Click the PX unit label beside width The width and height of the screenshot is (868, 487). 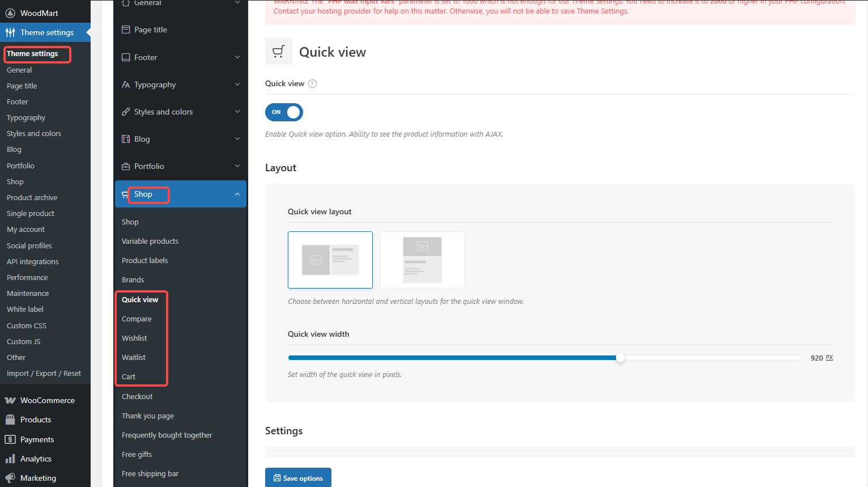[829, 358]
